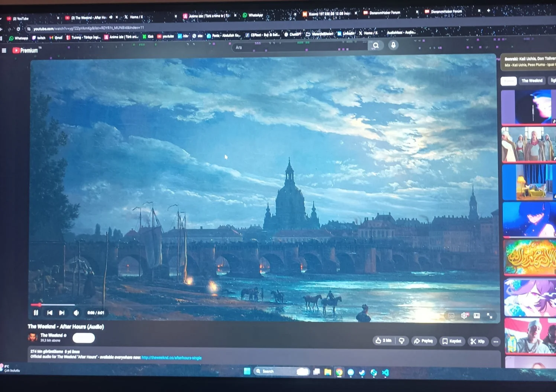Viewport: 556px width, 392px height.
Task: Reload the current page
Action: pos(18,29)
